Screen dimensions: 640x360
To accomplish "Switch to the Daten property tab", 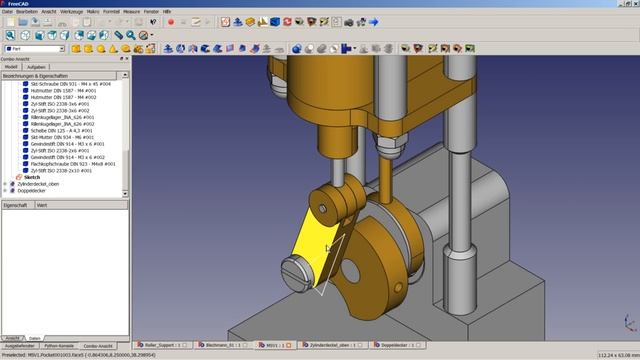I will 35,338.
